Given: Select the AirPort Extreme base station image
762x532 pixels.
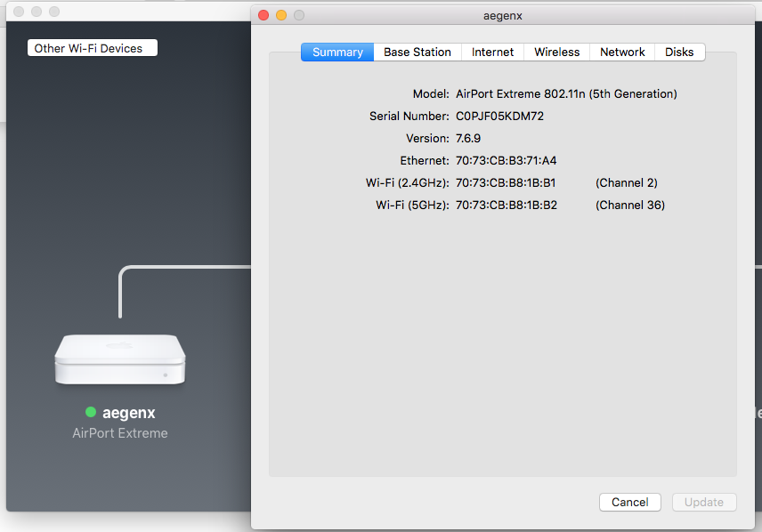Looking at the screenshot, I should [x=120, y=359].
